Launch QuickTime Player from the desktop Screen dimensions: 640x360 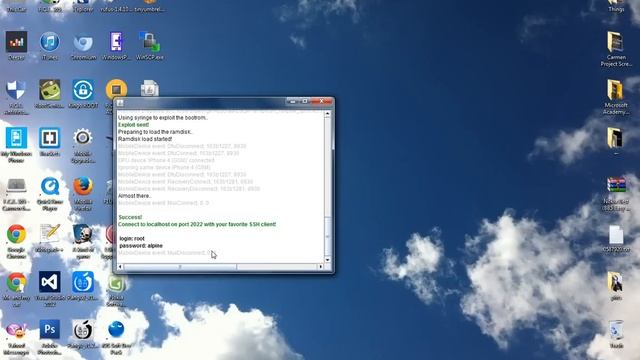point(50,186)
